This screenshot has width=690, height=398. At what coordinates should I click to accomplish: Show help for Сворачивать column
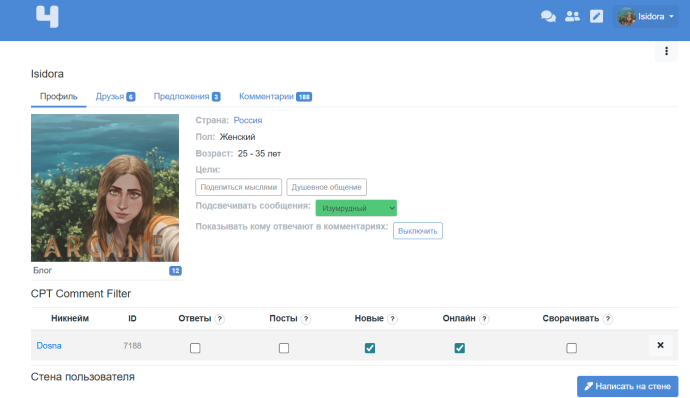pyautogui.click(x=608, y=319)
